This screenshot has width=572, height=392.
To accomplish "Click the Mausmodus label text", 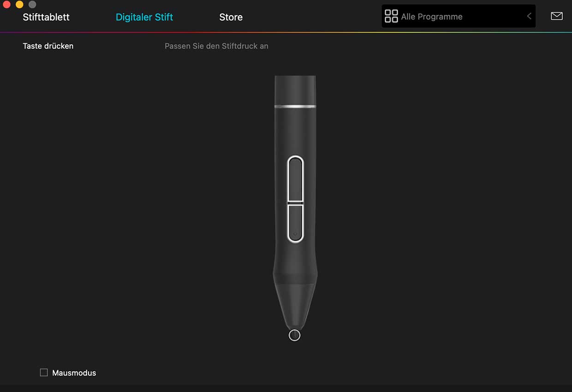I will click(x=74, y=373).
